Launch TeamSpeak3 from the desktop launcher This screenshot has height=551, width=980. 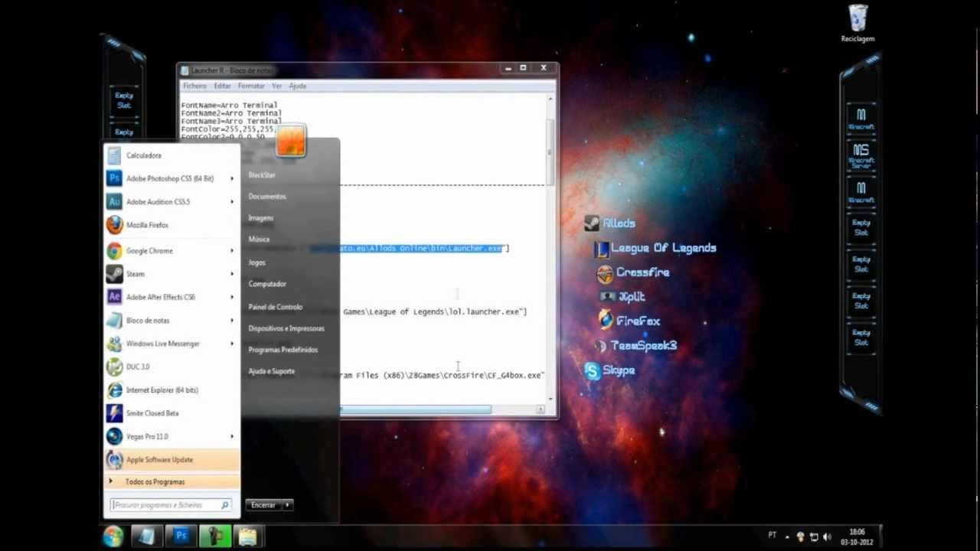point(637,346)
